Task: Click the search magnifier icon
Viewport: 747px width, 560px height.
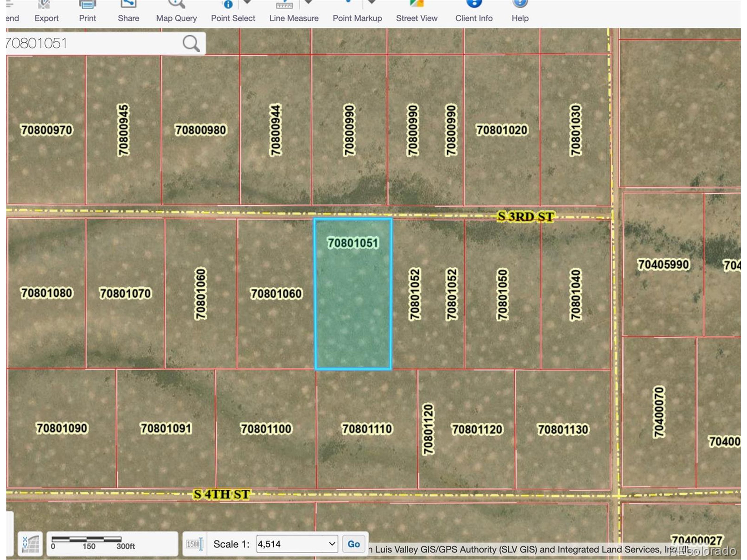Action: [190, 43]
